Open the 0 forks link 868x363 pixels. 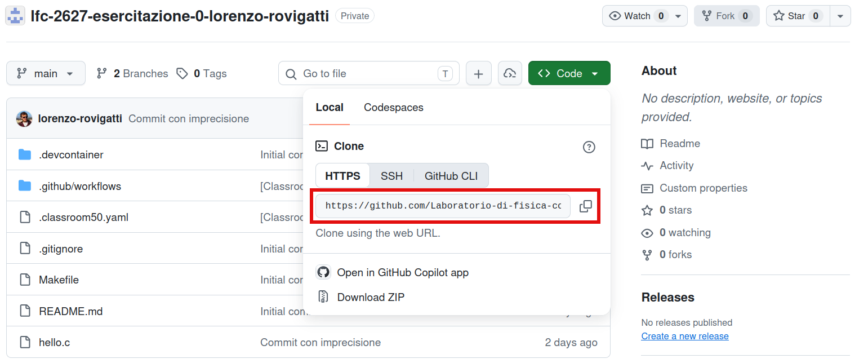[675, 255]
